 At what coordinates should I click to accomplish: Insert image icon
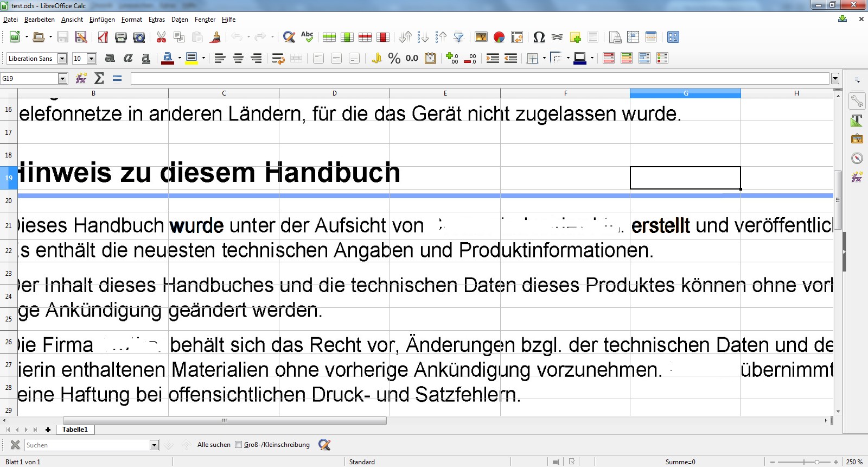click(x=481, y=37)
